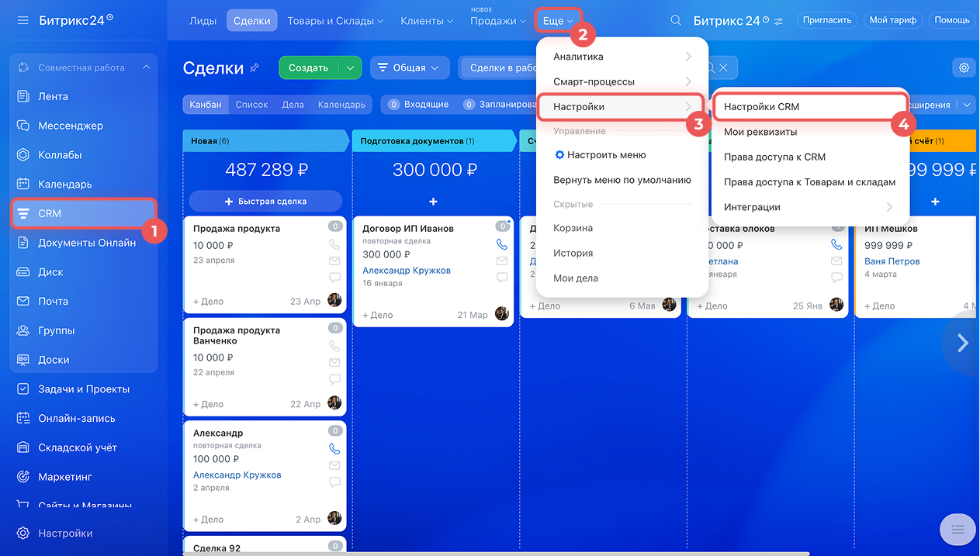Click the Быстрая сделка button
Viewport: 980px width, 556px height.
[265, 201]
